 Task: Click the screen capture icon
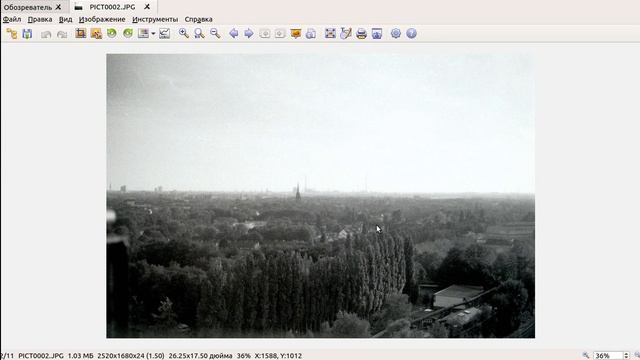pos(377,33)
